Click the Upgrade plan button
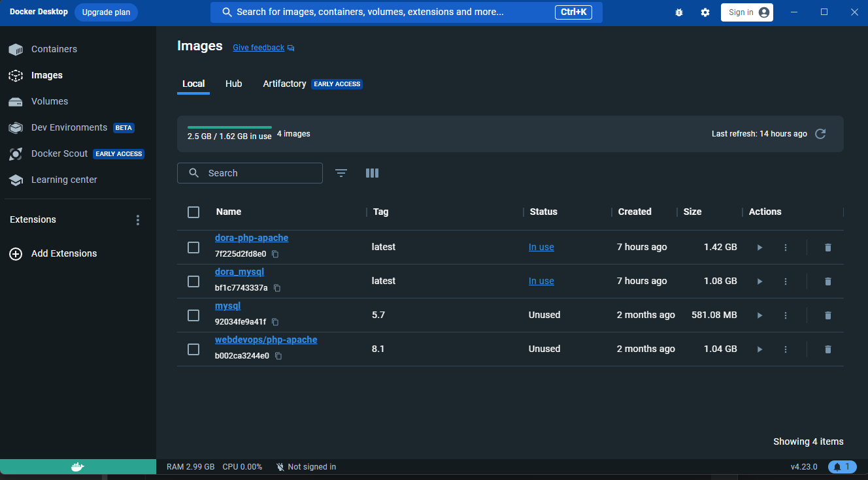This screenshot has height=480, width=868. pyautogui.click(x=106, y=12)
